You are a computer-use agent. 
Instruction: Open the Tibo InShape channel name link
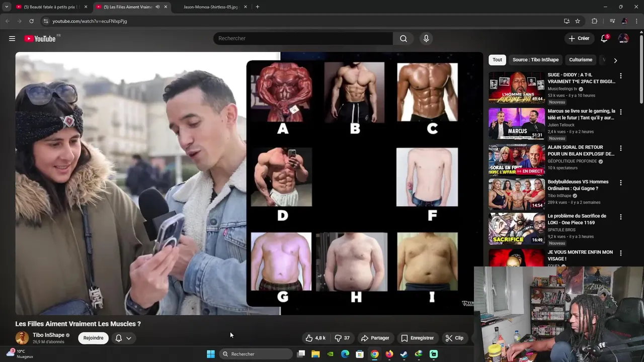(x=49, y=335)
